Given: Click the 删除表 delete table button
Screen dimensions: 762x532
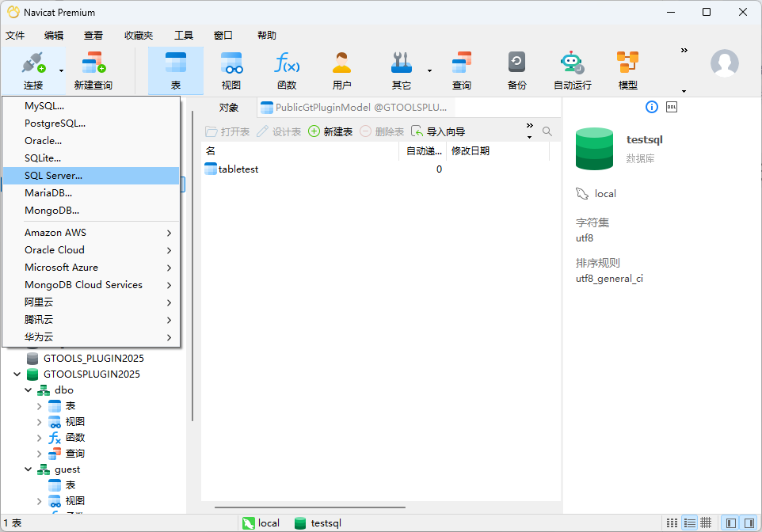Looking at the screenshot, I should point(382,131).
